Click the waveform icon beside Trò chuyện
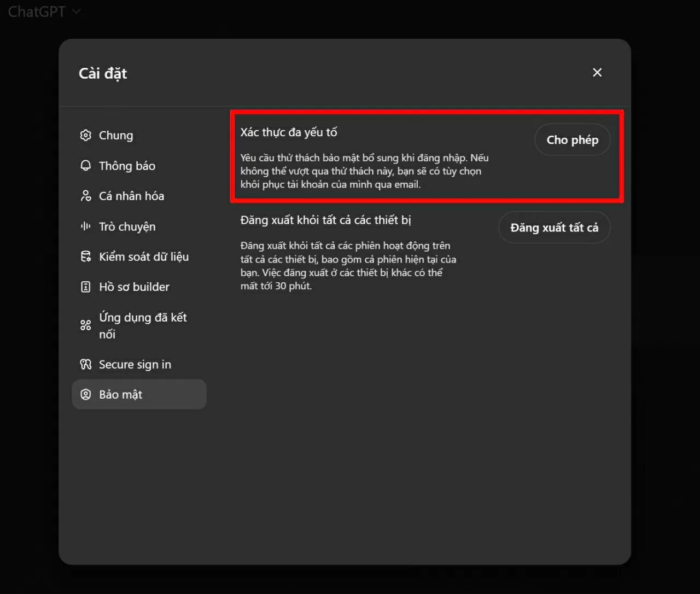The height and width of the screenshot is (594, 700). pos(86,226)
